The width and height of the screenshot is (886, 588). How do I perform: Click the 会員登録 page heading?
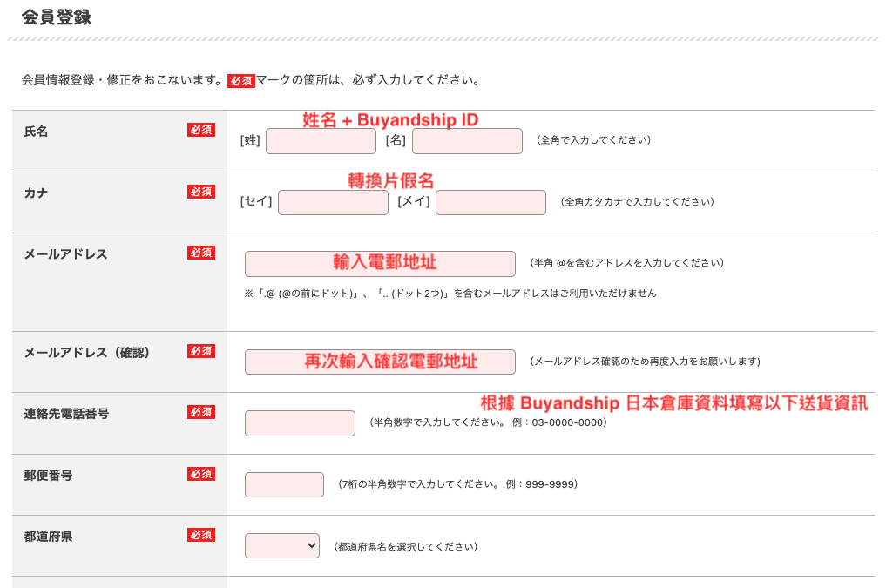(x=56, y=17)
